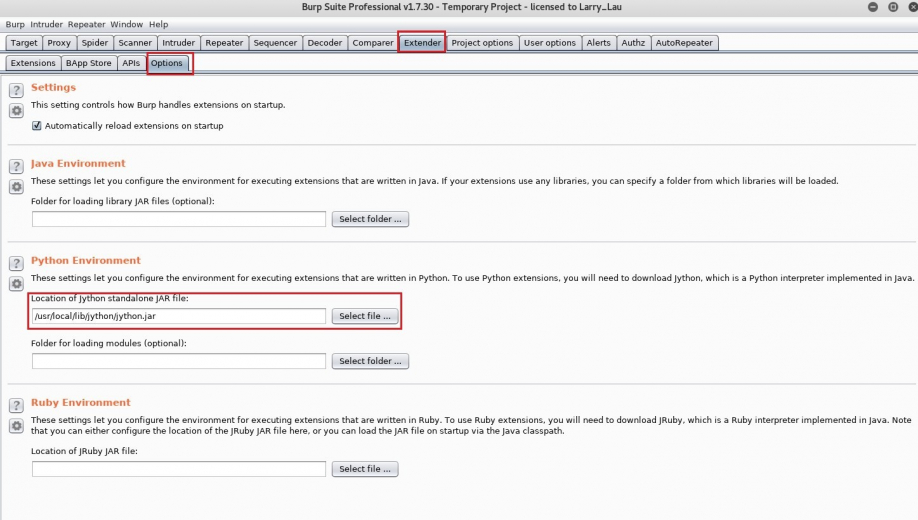The width and height of the screenshot is (918, 520).
Task: Open the Intruder menu
Action: point(46,24)
